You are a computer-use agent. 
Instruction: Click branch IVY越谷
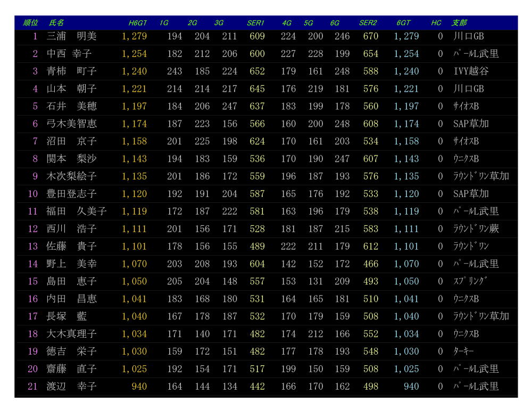(x=471, y=71)
